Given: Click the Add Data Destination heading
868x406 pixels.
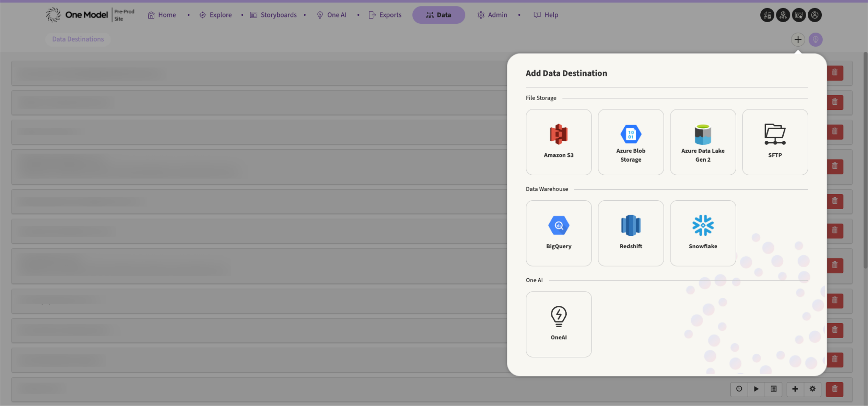Looking at the screenshot, I should point(566,73).
